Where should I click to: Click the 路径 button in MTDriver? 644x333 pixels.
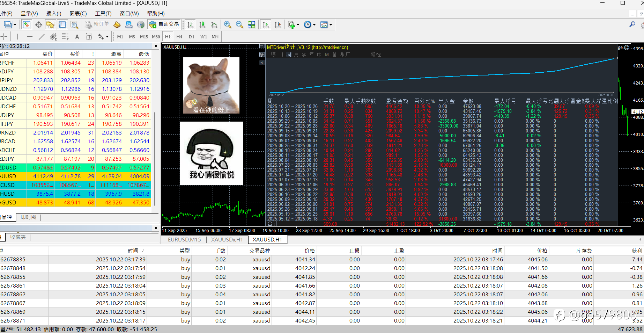pos(376,55)
